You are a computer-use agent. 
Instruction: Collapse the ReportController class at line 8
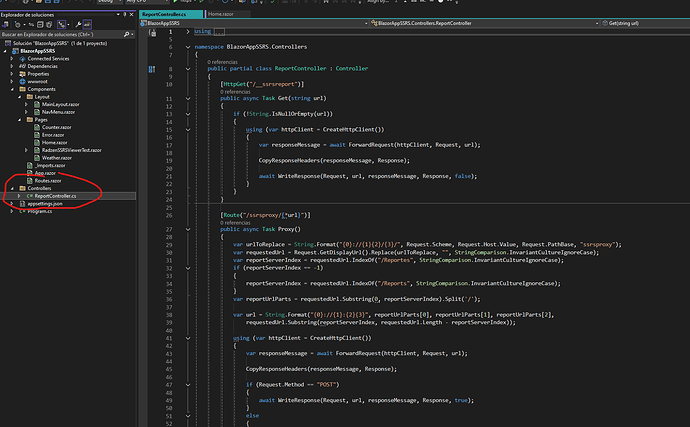click(x=188, y=69)
